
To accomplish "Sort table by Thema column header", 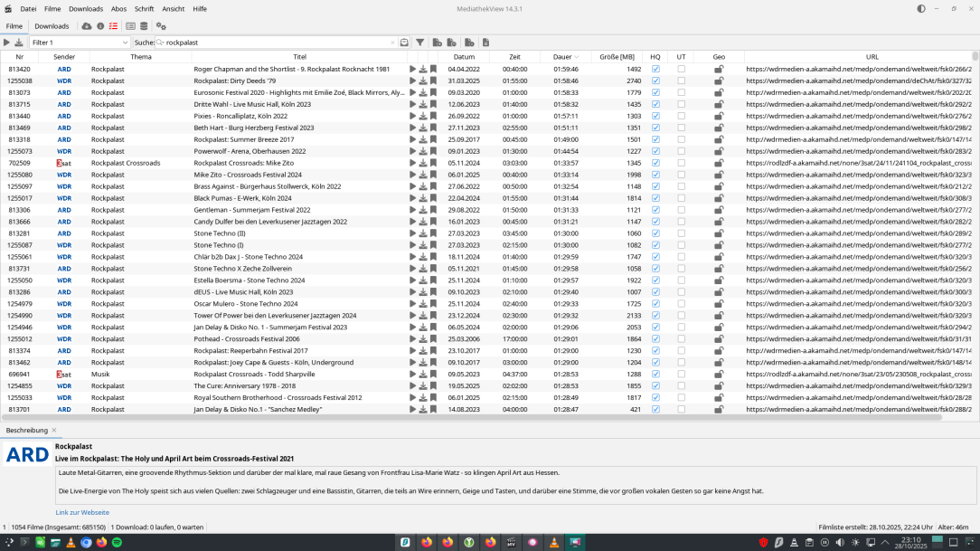I will pyautogui.click(x=141, y=57).
